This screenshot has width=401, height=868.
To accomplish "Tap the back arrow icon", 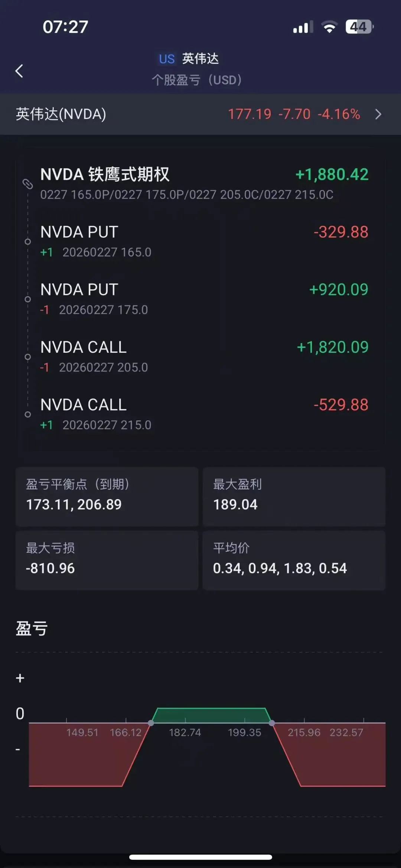I will [x=19, y=71].
